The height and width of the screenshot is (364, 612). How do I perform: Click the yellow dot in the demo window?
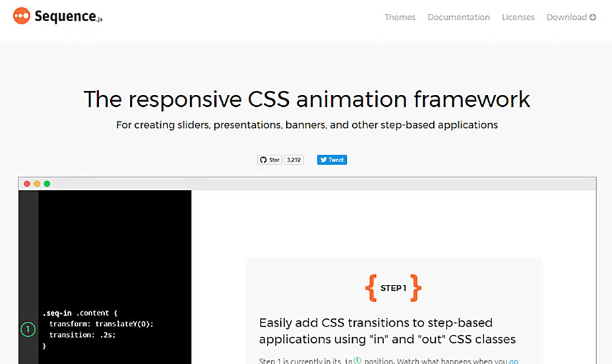(37, 184)
